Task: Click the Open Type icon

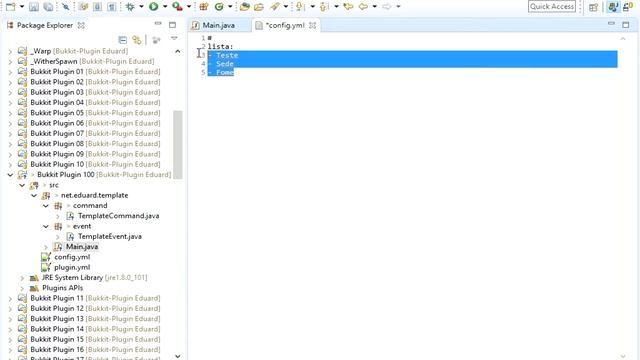Action: [x=244, y=7]
